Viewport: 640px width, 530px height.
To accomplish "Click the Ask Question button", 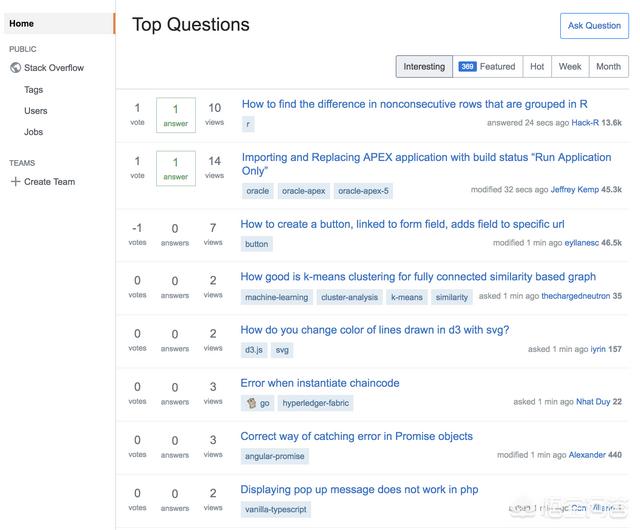I will [x=594, y=26].
